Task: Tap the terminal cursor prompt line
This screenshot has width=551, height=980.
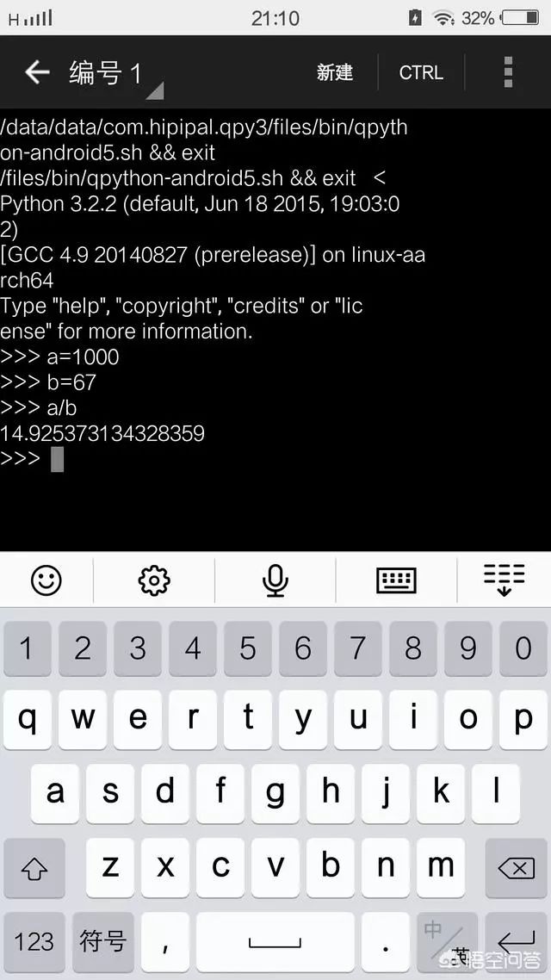Action: tap(275, 459)
